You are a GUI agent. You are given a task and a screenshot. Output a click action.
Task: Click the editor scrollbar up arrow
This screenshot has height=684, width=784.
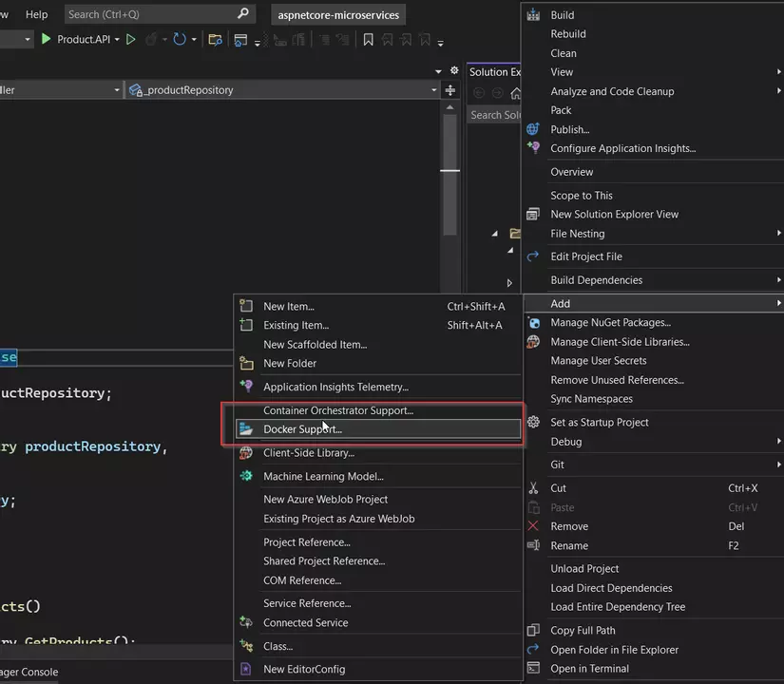[450, 107]
